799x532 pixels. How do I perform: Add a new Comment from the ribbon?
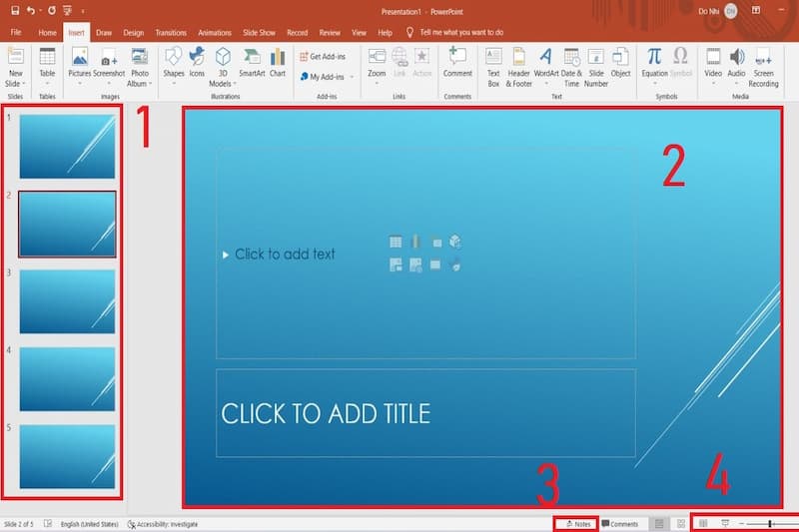(x=457, y=62)
